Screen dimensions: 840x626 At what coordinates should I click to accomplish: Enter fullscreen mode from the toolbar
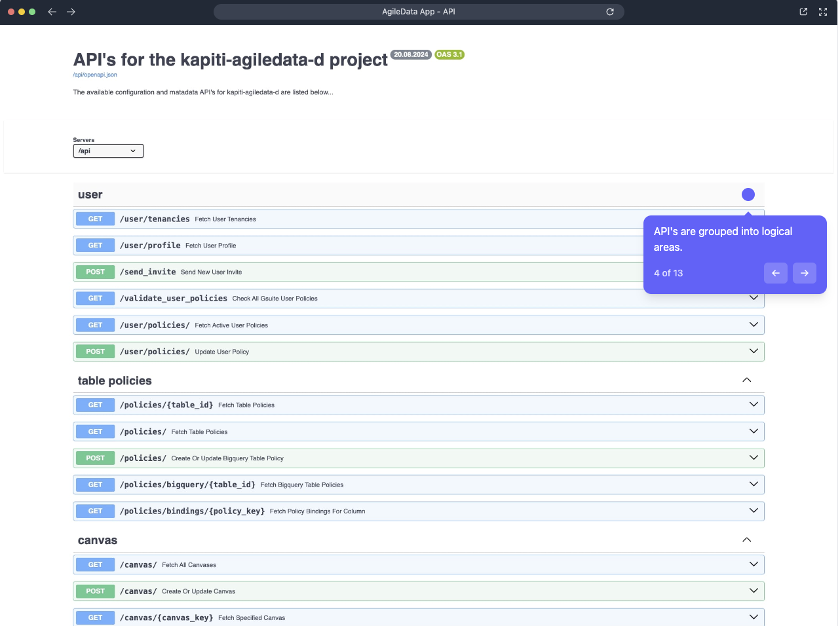[x=822, y=11]
